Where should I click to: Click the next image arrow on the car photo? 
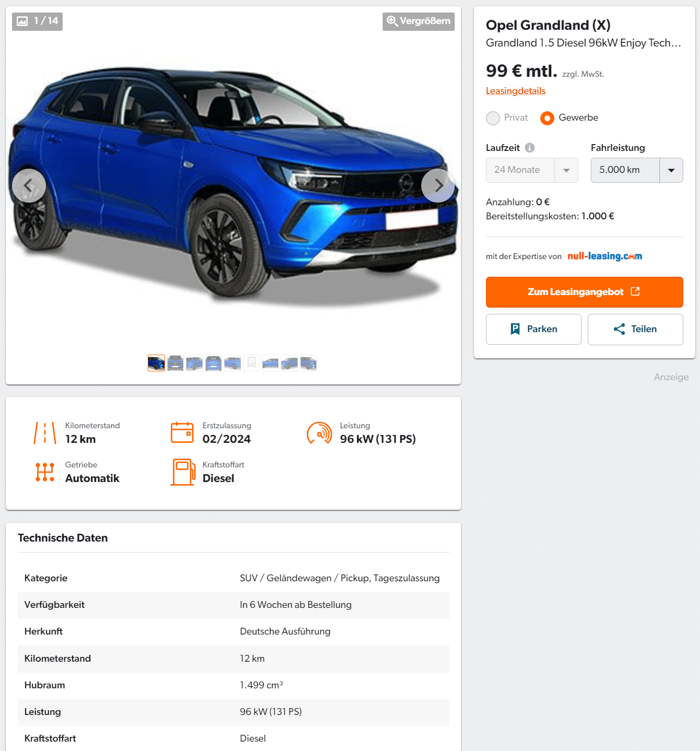click(x=438, y=185)
